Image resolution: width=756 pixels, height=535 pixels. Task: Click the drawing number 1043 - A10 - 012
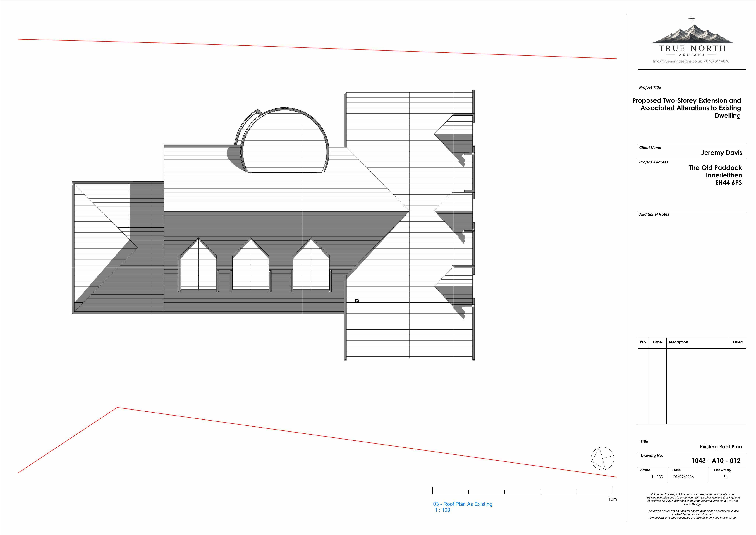716,461
